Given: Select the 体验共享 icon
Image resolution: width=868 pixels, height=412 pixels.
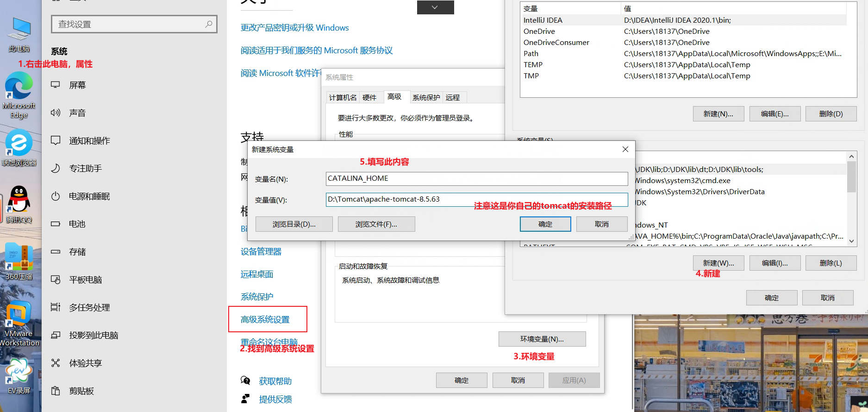Looking at the screenshot, I should tap(56, 363).
